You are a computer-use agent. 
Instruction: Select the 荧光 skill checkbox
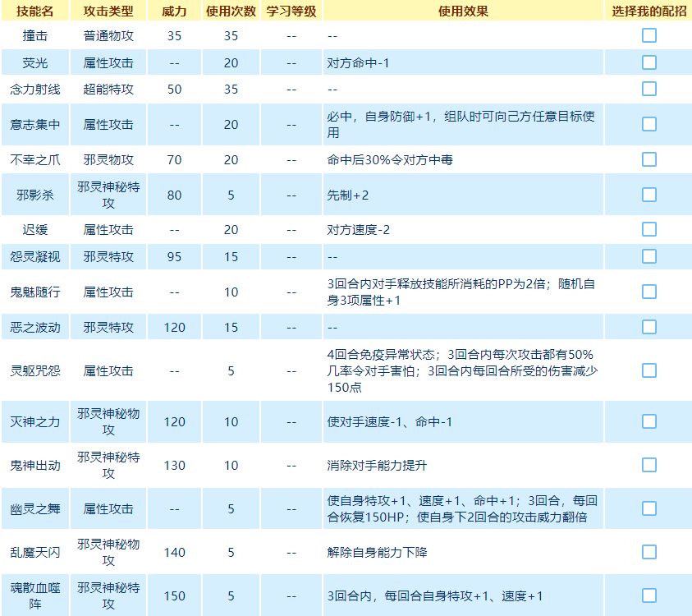coord(648,62)
